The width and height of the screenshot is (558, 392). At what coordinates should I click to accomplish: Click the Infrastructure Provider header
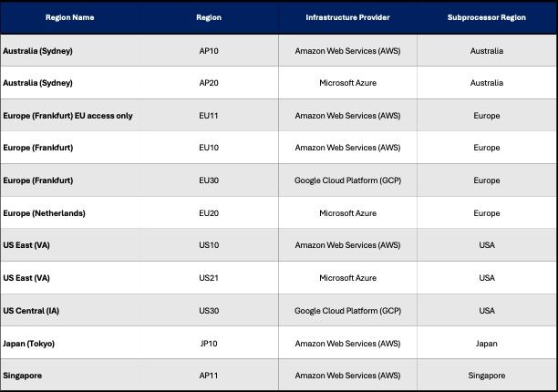coord(347,17)
